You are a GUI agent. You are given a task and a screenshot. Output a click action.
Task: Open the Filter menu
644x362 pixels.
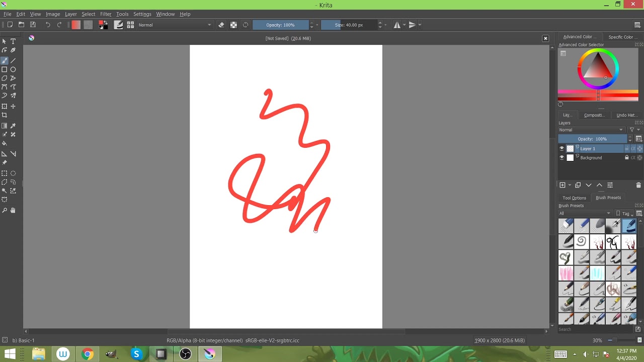pyautogui.click(x=106, y=14)
